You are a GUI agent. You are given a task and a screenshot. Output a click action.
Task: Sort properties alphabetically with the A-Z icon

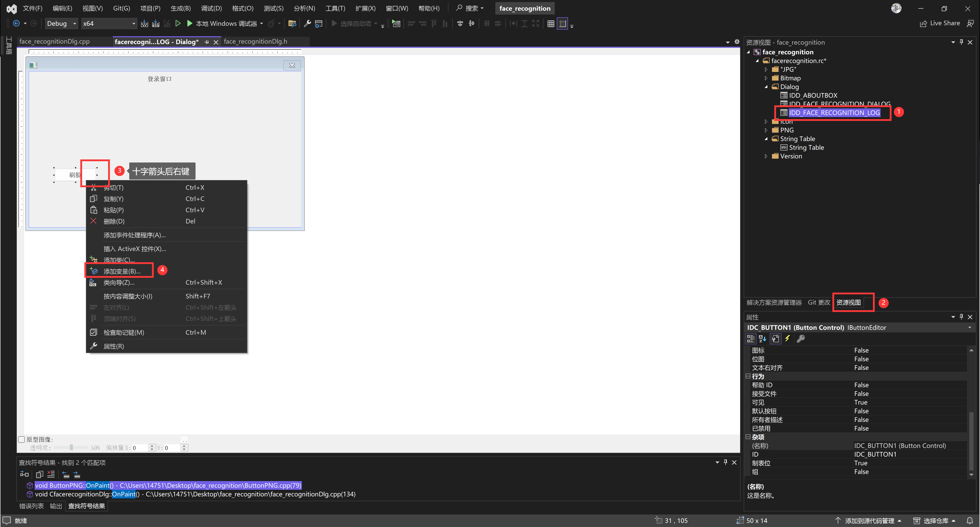click(762, 338)
